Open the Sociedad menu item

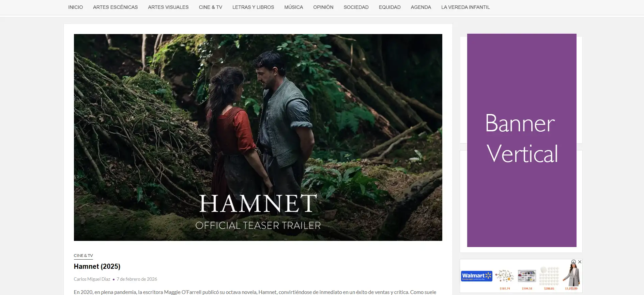[356, 7]
